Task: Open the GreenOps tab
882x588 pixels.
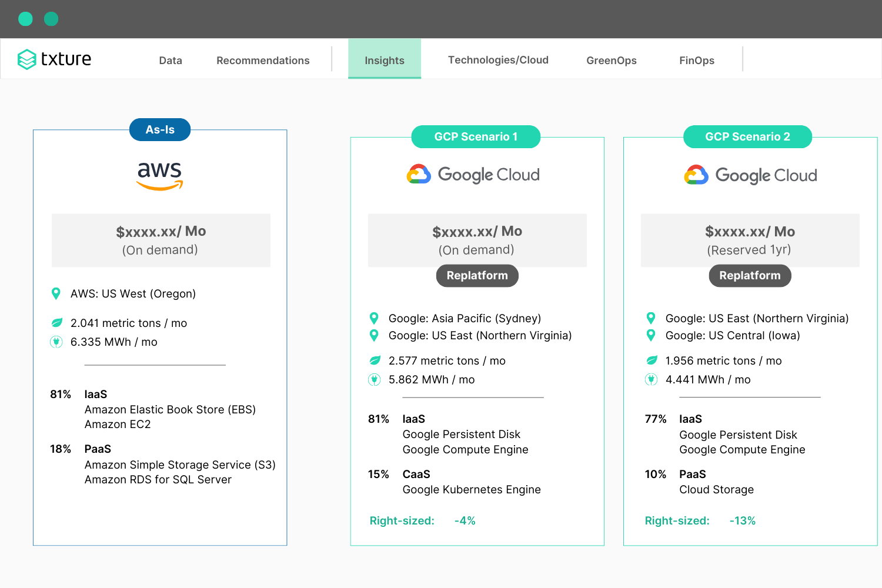Action: point(612,61)
